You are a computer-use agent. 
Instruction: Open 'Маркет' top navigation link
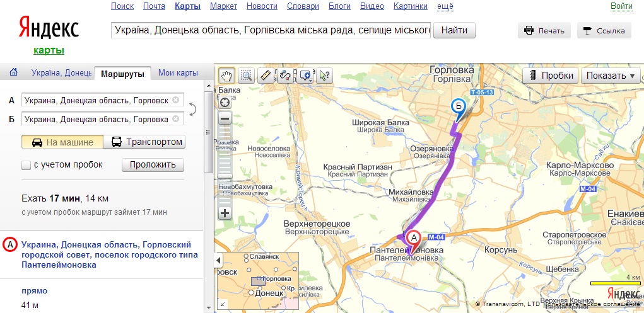coord(223,6)
